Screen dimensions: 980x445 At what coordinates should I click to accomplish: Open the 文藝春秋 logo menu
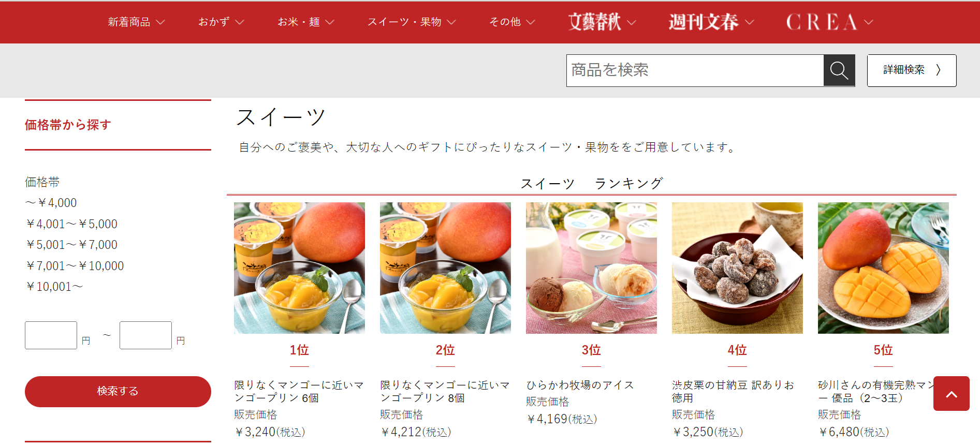(602, 22)
